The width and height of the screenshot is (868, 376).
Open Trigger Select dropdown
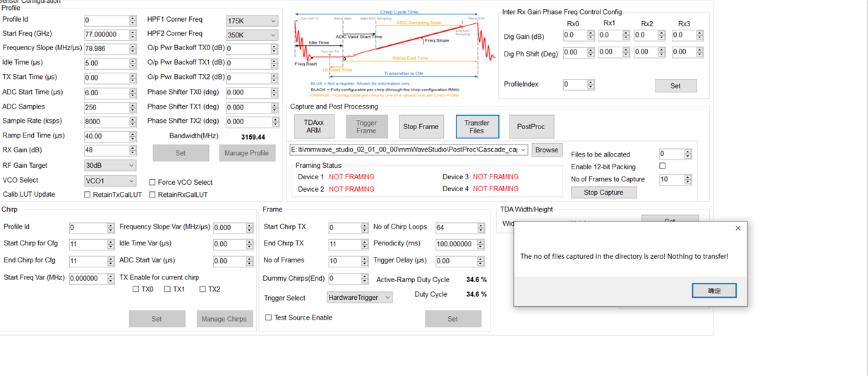[359, 298]
